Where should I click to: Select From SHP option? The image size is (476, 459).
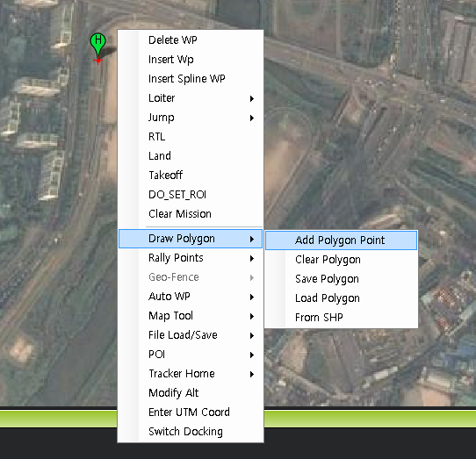click(342, 318)
